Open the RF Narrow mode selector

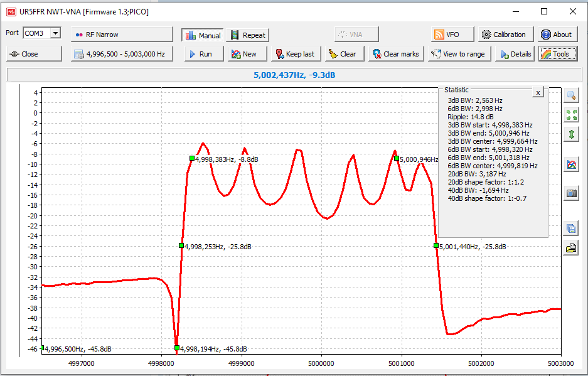click(122, 35)
